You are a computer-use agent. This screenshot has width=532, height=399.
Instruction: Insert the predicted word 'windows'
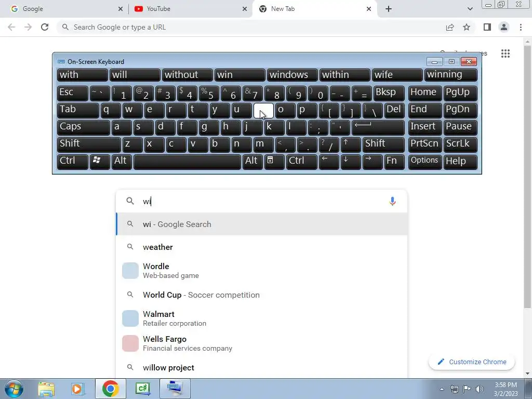tap(292, 75)
